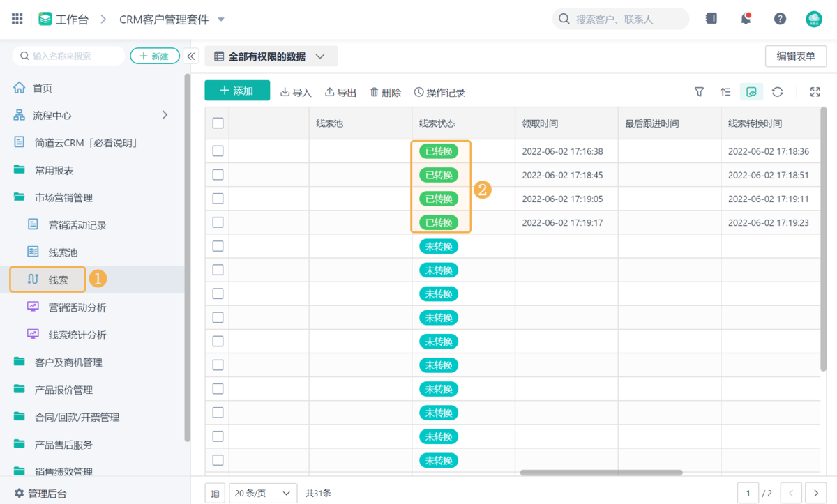The image size is (837, 504).
Task: Refresh the table data
Action: click(x=777, y=92)
